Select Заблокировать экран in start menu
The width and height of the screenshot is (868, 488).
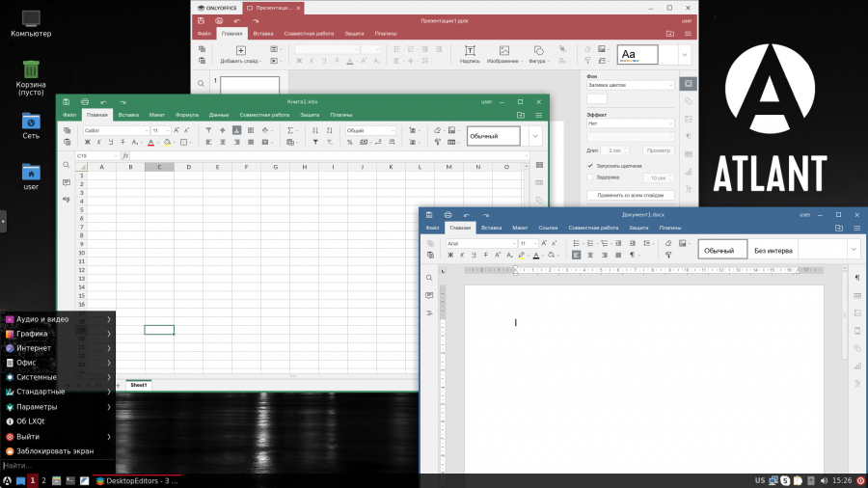[58, 451]
